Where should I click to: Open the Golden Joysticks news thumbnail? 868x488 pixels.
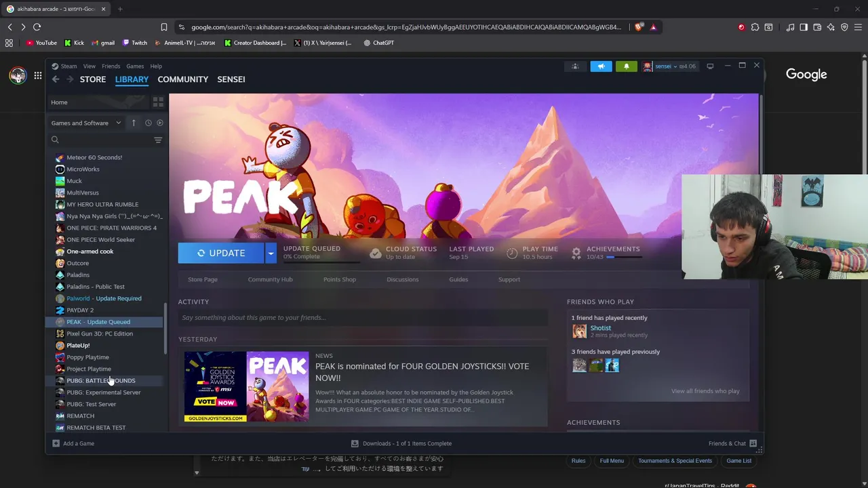(x=246, y=386)
